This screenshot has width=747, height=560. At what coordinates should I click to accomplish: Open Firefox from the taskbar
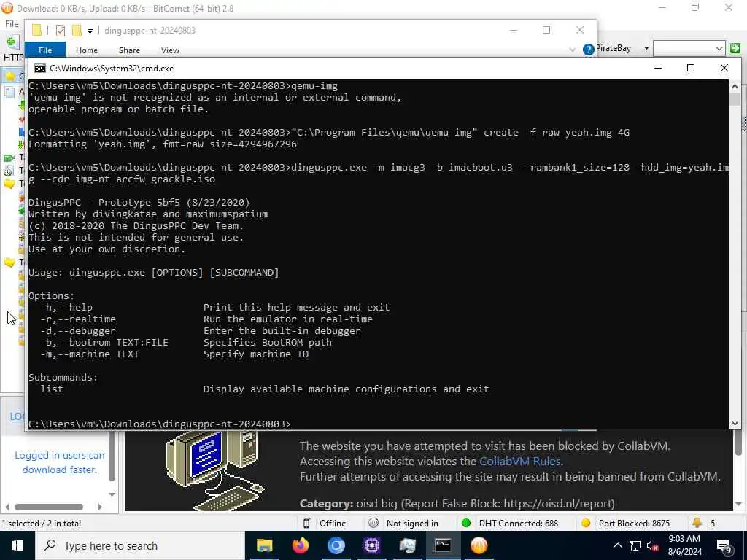pos(300,545)
